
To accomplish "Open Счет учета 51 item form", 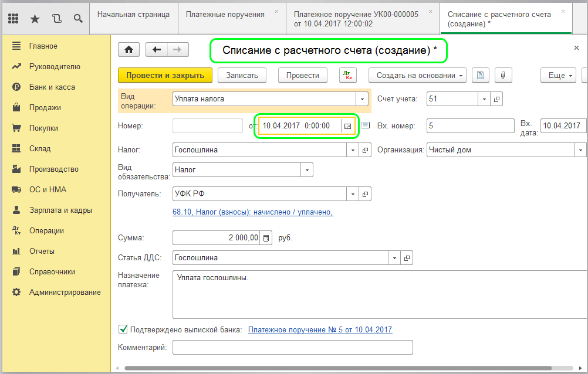I will [x=496, y=99].
